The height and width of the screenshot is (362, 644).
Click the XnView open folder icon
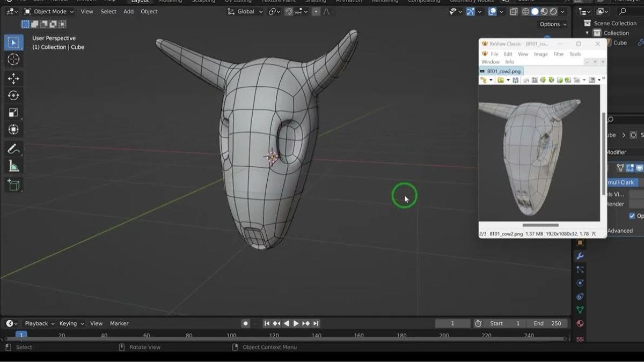[501, 80]
